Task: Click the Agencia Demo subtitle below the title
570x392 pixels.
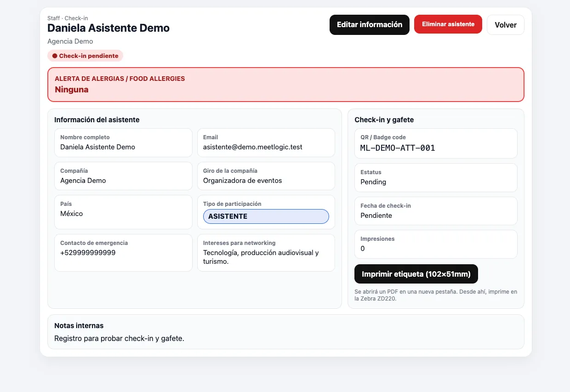Action: [70, 41]
